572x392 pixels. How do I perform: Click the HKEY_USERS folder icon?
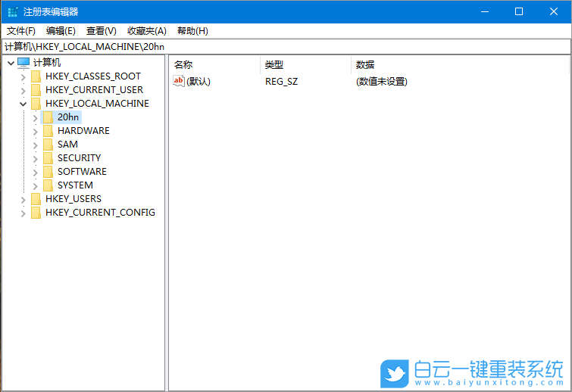(x=36, y=199)
